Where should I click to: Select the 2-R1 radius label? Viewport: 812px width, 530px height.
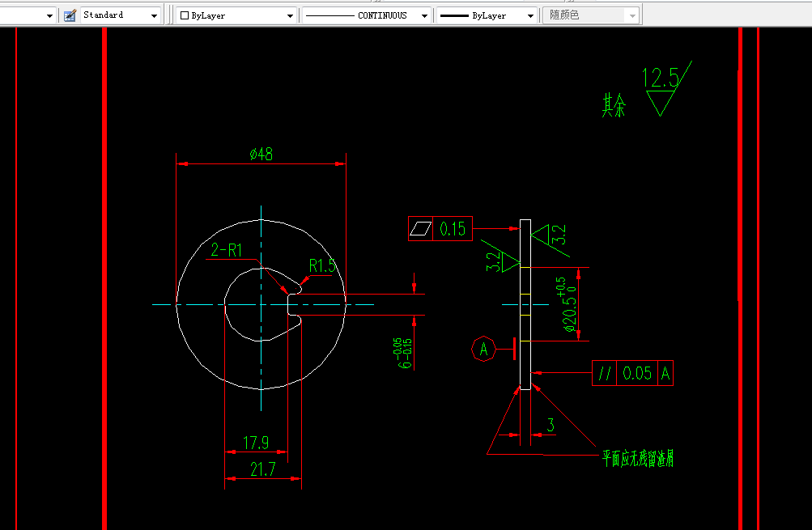(x=227, y=251)
